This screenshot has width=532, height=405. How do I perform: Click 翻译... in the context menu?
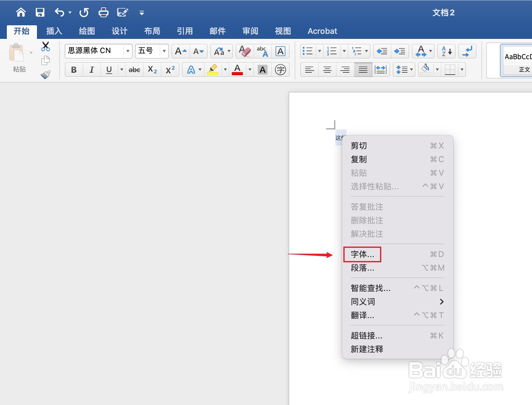tap(398, 315)
